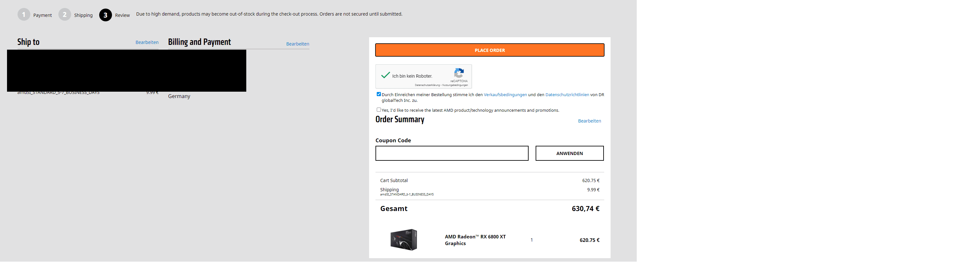Uncheck the Verkaufsbedingungen agreement checkbox
Image resolution: width=980 pixels, height=275 pixels.
[379, 94]
